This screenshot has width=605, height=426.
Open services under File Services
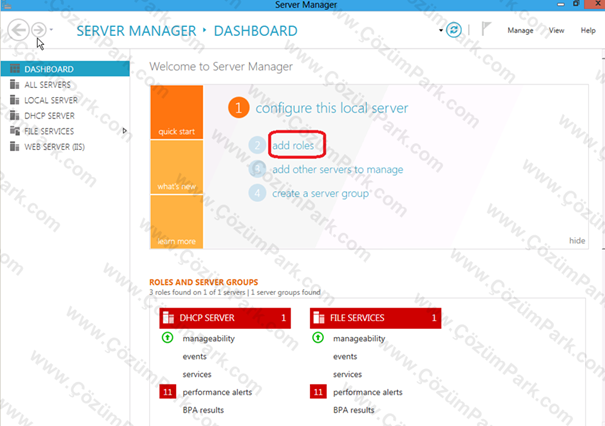(x=347, y=374)
